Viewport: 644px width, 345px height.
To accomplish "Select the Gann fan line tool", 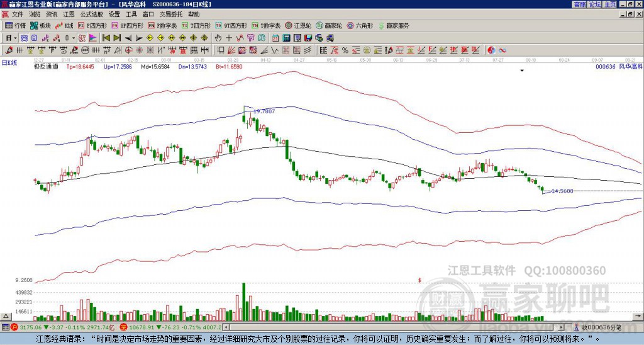I will pyautogui.click(x=231, y=50).
